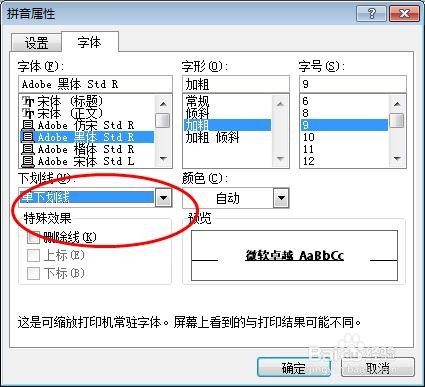Viewport: 425px width, 387px height.
Task: Open the 颜色 dropdown arrow
Action: (x=281, y=198)
